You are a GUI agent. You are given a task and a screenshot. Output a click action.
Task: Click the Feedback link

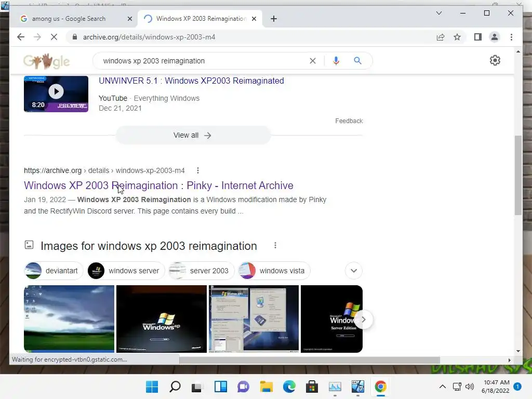pyautogui.click(x=349, y=121)
